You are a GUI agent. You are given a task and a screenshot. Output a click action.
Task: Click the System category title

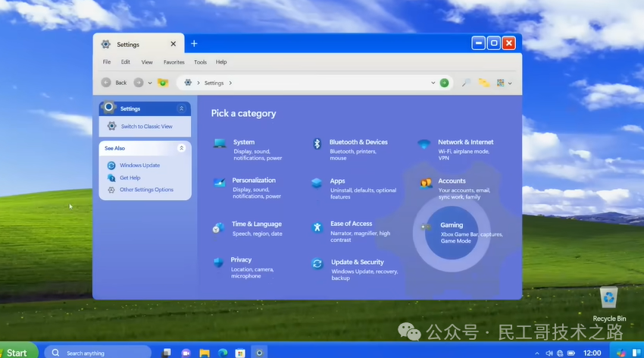244,142
